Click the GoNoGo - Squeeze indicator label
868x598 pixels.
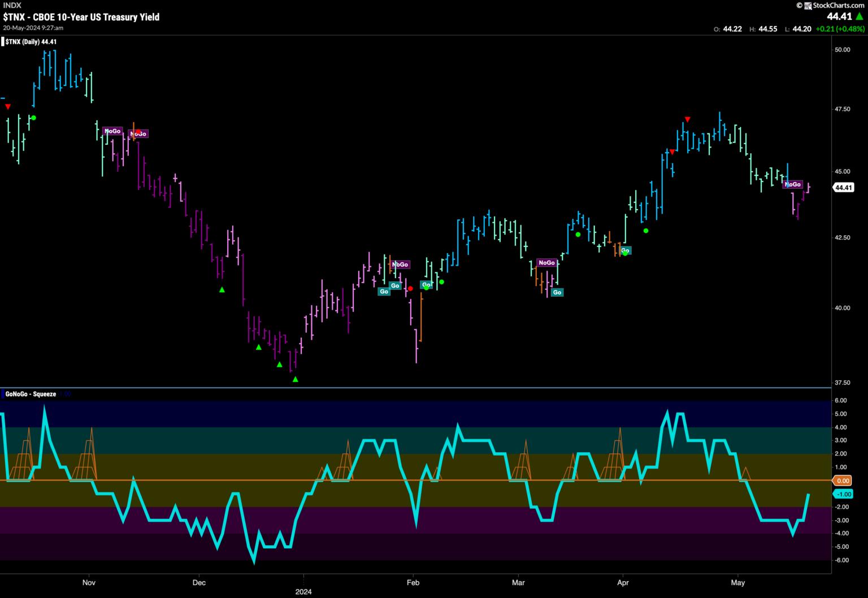(x=31, y=394)
